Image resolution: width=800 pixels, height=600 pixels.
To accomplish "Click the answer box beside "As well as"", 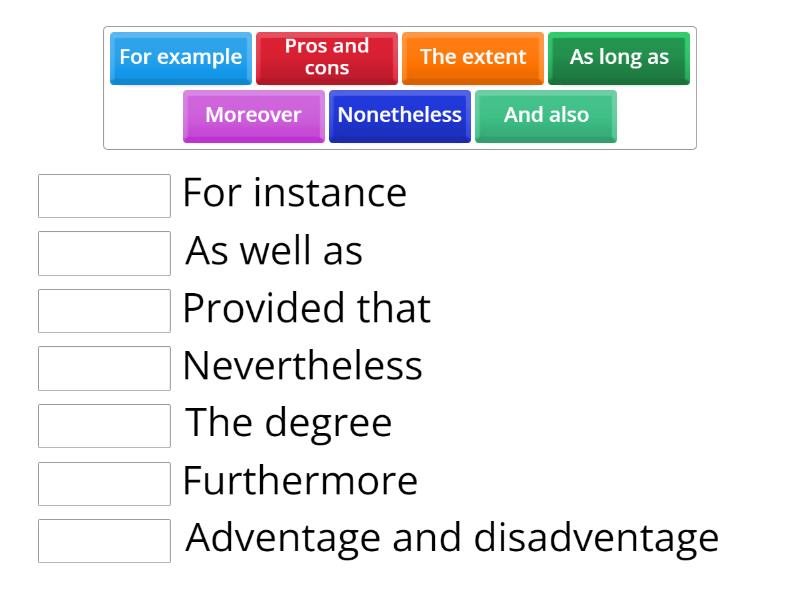I will pyautogui.click(x=104, y=253).
